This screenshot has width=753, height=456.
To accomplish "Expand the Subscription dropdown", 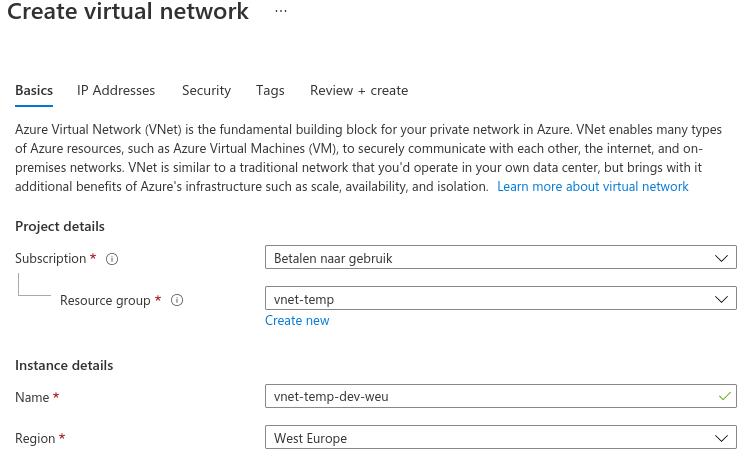I will [501, 258].
